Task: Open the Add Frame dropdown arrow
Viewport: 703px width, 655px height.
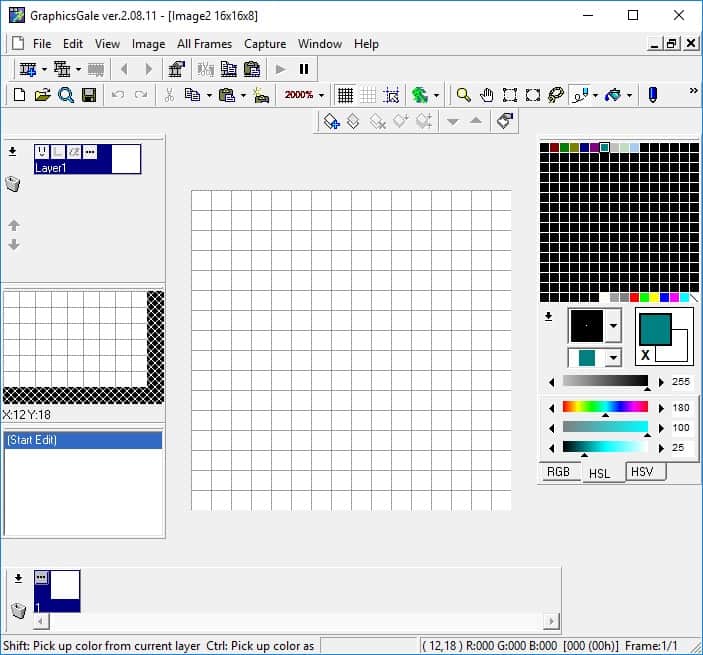Action: pyautogui.click(x=44, y=69)
